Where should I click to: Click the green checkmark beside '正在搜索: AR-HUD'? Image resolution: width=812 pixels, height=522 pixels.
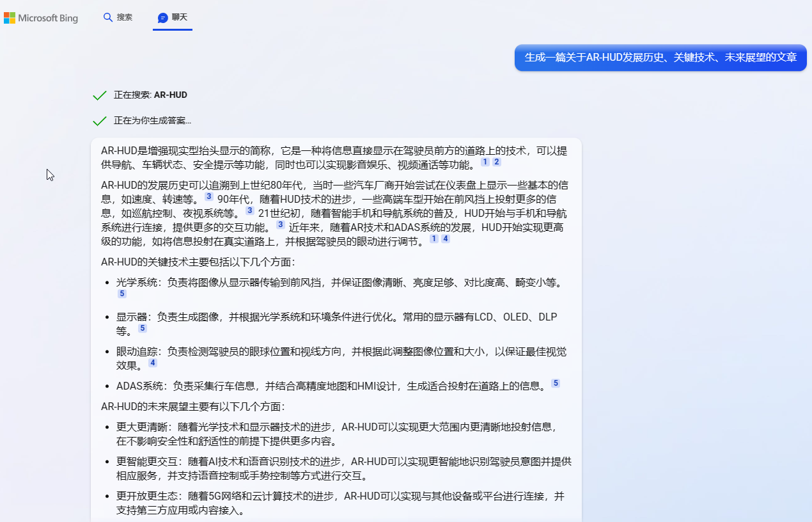click(99, 95)
